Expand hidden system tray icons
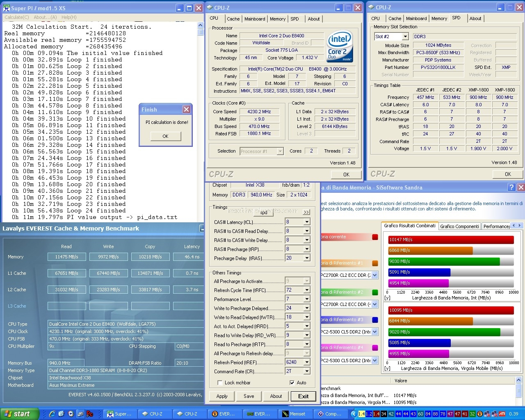This screenshot has height=420, width=525. (x=354, y=414)
